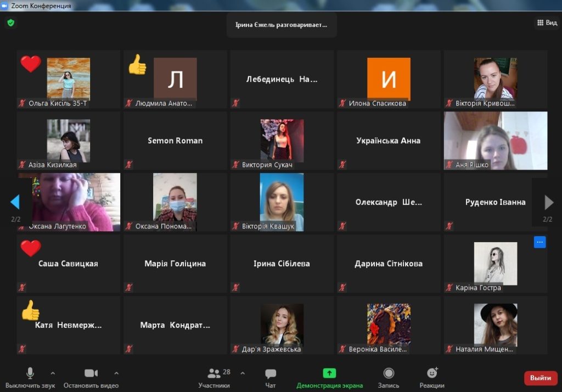The width and height of the screenshot is (562, 392).
Task: Select Оксана Лагутенко's video tile
Action: click(69, 202)
